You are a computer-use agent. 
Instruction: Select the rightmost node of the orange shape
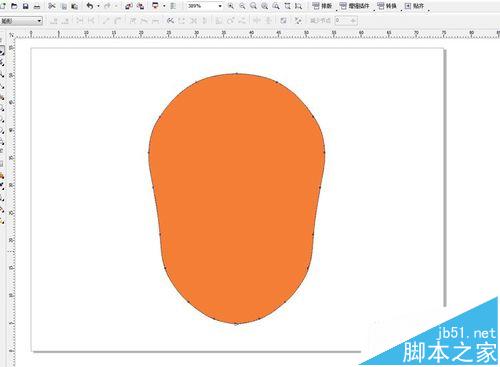324,153
